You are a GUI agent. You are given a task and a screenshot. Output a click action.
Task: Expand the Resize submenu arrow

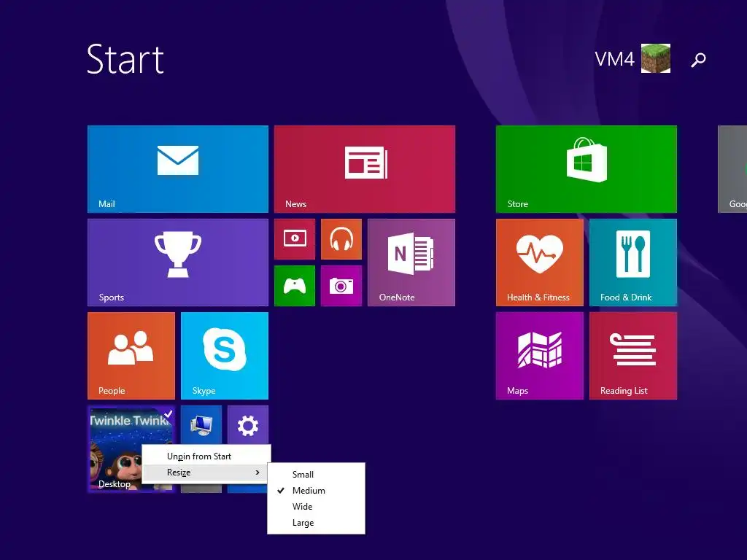(x=258, y=472)
